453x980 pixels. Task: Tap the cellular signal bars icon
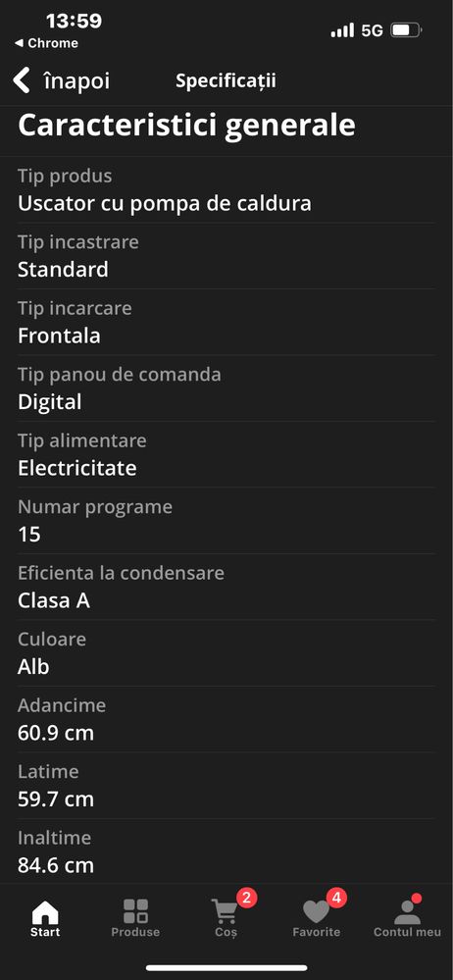[x=342, y=30]
